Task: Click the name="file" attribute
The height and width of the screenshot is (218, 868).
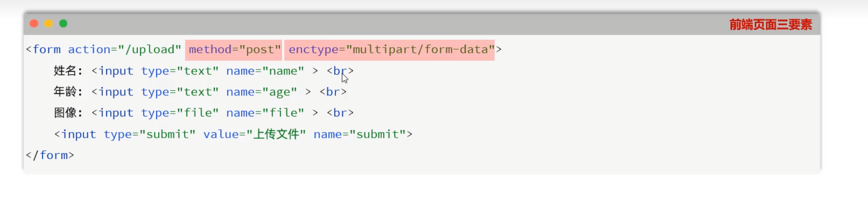Action: pos(265,113)
